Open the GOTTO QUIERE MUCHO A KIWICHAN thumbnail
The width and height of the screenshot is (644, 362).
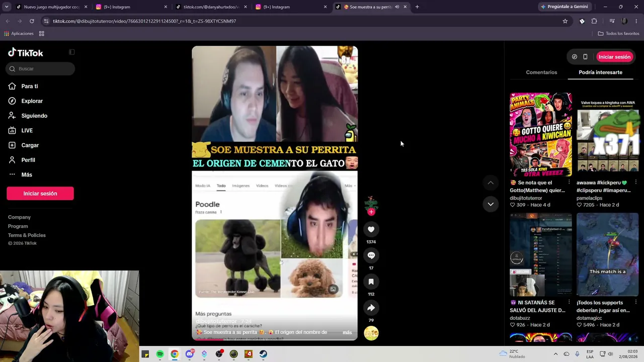pyautogui.click(x=541, y=135)
